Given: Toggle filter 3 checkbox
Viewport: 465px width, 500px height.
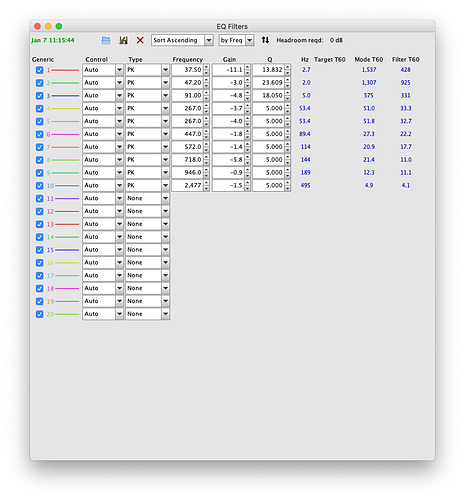Looking at the screenshot, I should tap(40, 96).
